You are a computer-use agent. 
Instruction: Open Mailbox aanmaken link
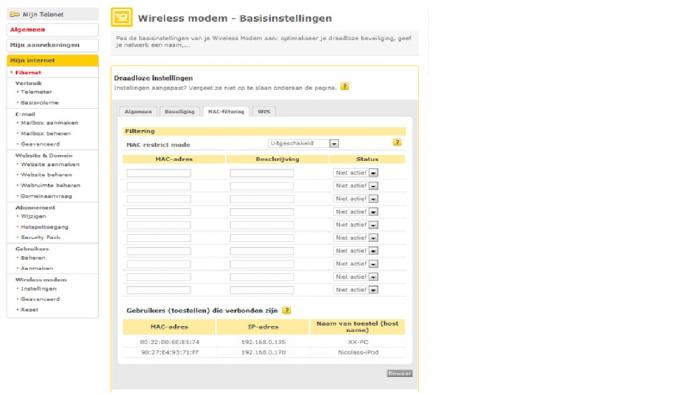49,123
